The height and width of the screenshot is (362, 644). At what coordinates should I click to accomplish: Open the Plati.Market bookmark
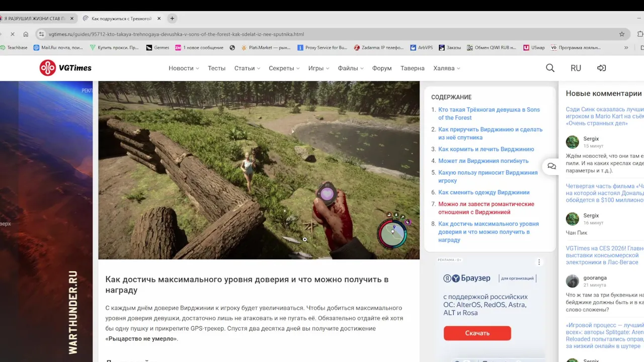266,48
